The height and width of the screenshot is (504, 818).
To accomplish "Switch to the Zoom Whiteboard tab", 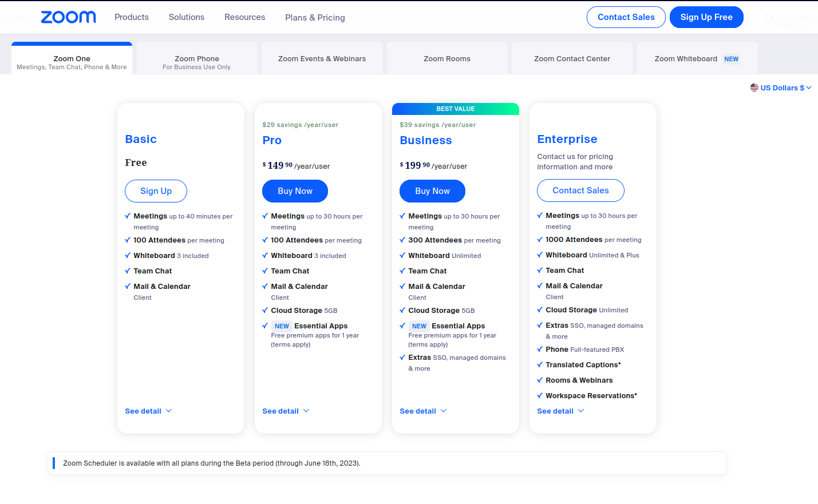I will (697, 58).
